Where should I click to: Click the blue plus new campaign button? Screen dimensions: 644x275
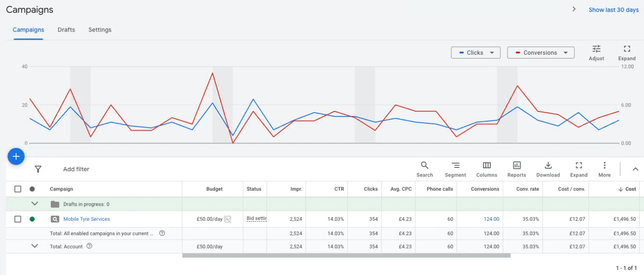click(x=16, y=157)
